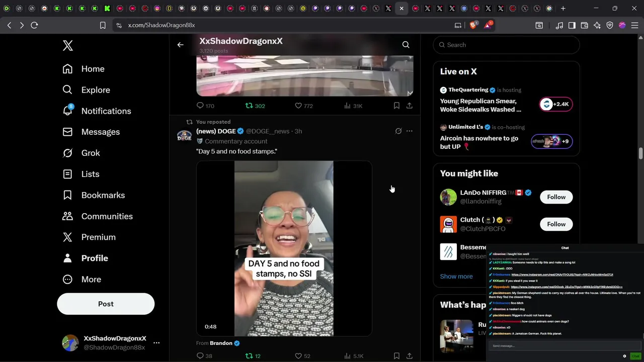Open Lists in the sidebar

click(80, 174)
